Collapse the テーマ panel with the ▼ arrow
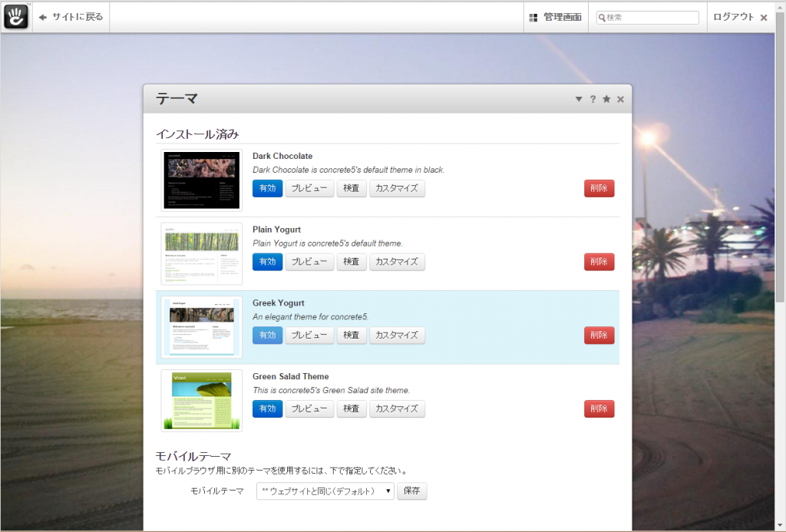 (579, 98)
